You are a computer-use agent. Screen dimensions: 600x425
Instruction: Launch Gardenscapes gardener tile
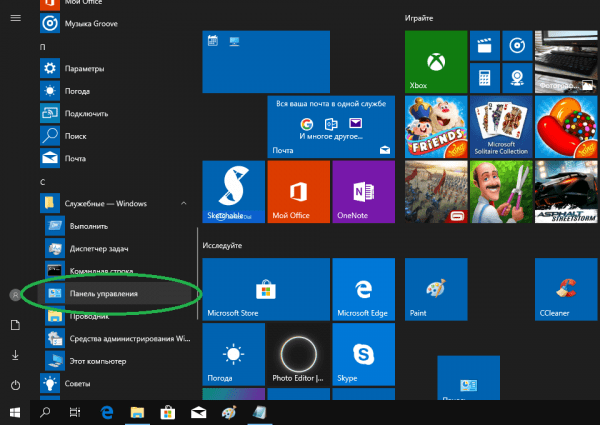point(501,192)
